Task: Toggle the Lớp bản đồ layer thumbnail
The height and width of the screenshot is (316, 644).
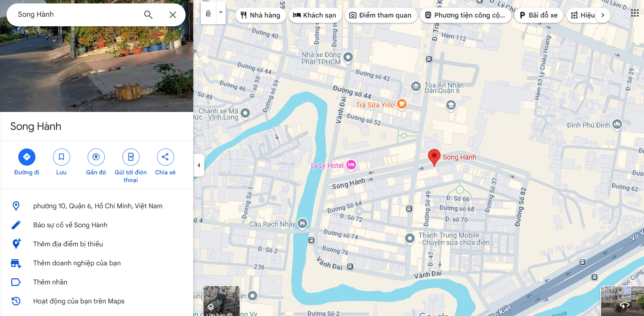Action: 221,301
